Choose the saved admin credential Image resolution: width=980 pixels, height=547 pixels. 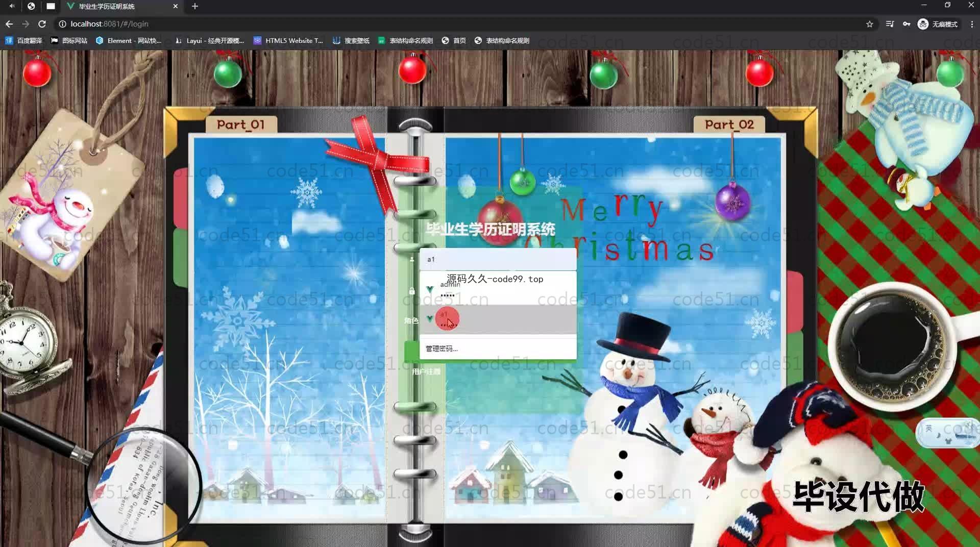498,290
